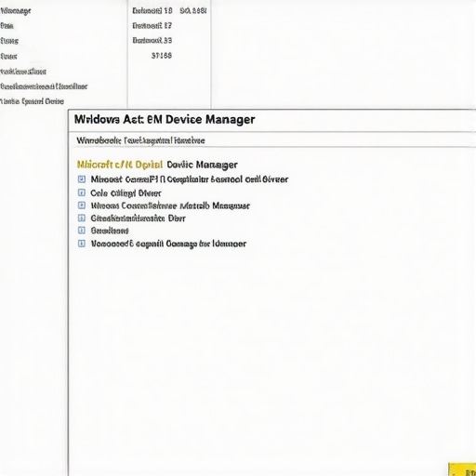Click the 'Device Manager' window title bar
Screen dimensions: 476x476
pos(271,120)
